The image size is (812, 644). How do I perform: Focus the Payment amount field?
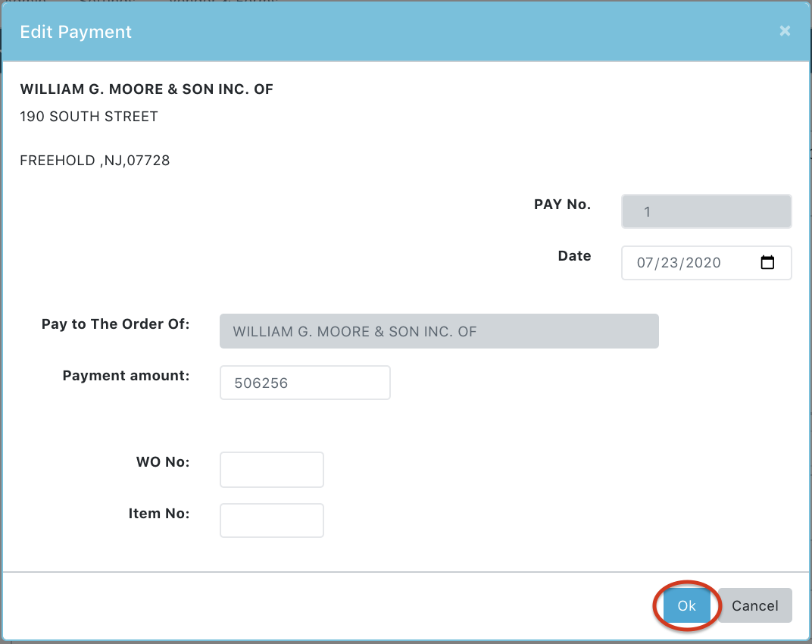pos(305,383)
